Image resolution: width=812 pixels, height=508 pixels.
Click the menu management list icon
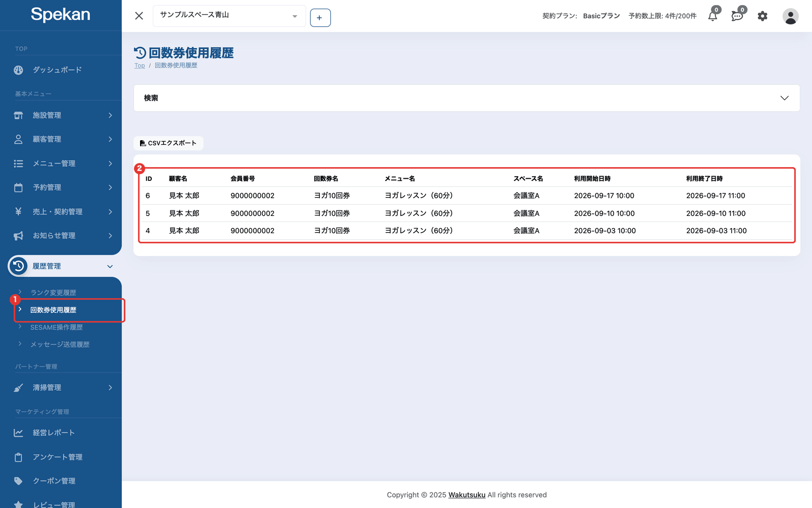(18, 164)
